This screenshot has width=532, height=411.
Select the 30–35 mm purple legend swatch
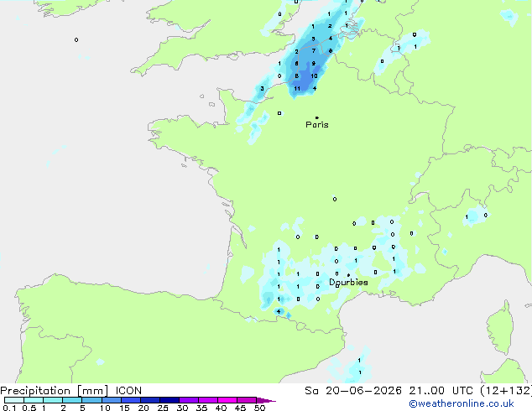189,400
